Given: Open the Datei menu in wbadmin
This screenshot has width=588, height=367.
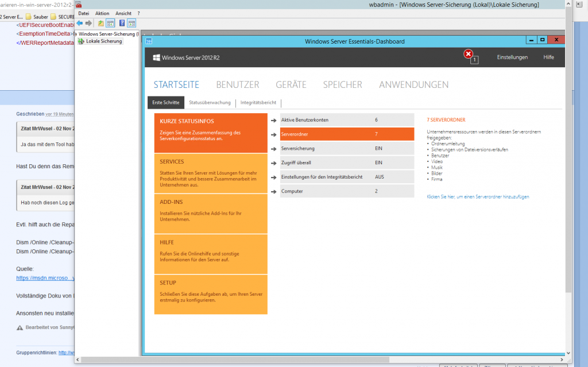Looking at the screenshot, I should (x=84, y=14).
